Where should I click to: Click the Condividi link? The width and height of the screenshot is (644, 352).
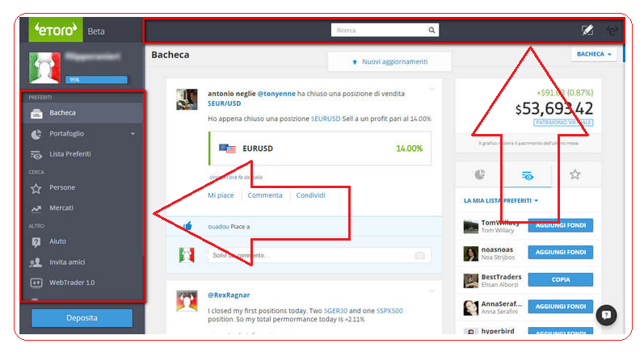click(310, 195)
